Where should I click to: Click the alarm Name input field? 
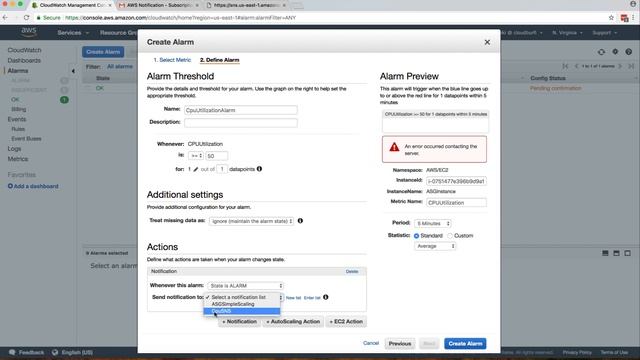(240, 110)
